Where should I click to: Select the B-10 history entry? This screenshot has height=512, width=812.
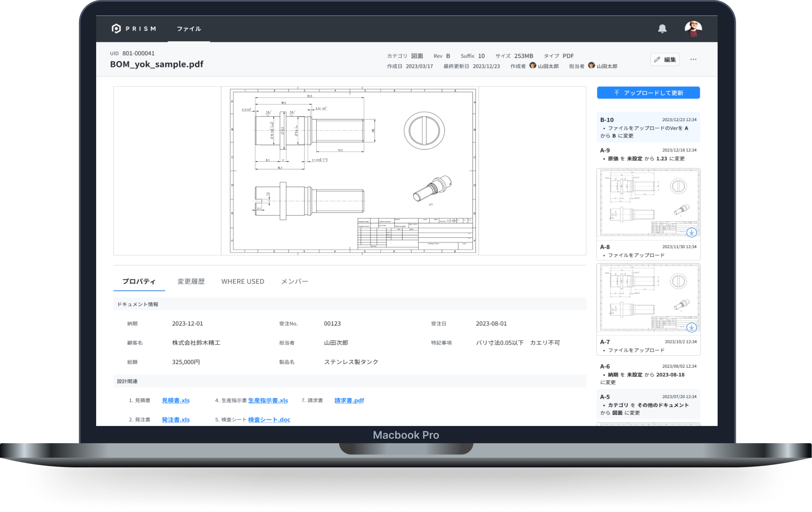pyautogui.click(x=648, y=127)
